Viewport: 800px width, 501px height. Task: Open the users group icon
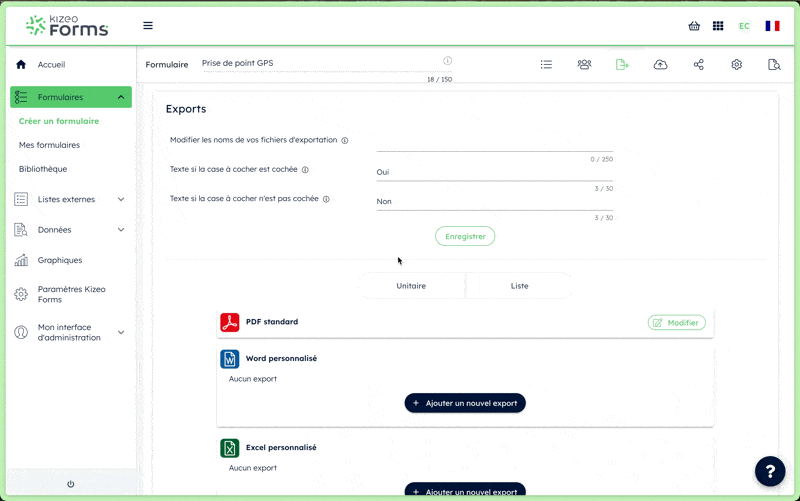(x=584, y=64)
